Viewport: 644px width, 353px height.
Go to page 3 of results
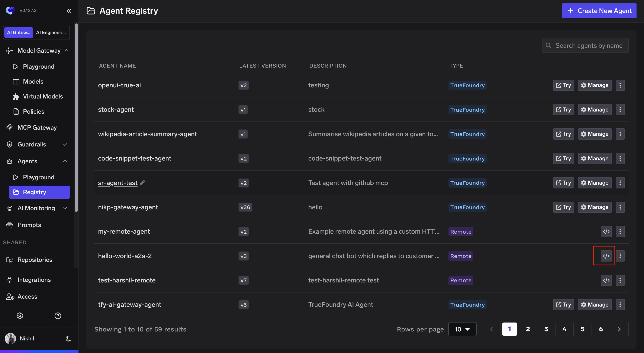pos(546,329)
